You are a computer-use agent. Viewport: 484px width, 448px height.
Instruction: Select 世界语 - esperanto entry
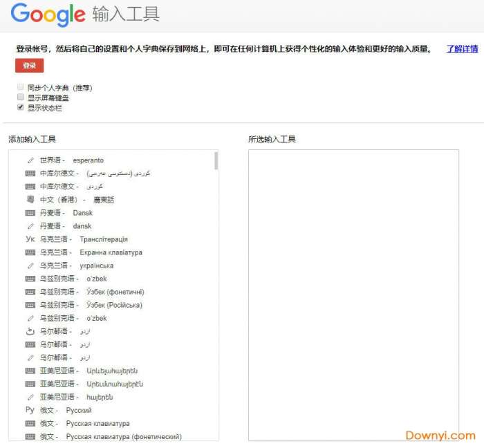point(72,160)
